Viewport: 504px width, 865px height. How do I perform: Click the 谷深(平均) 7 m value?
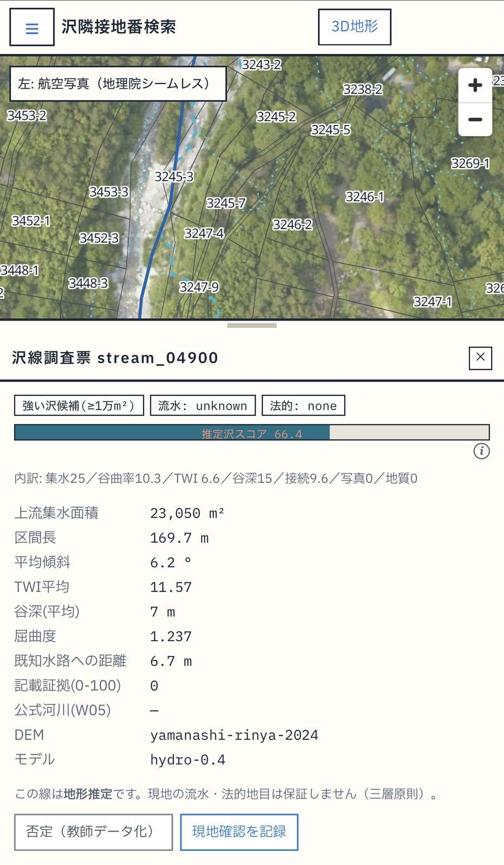coord(163,612)
